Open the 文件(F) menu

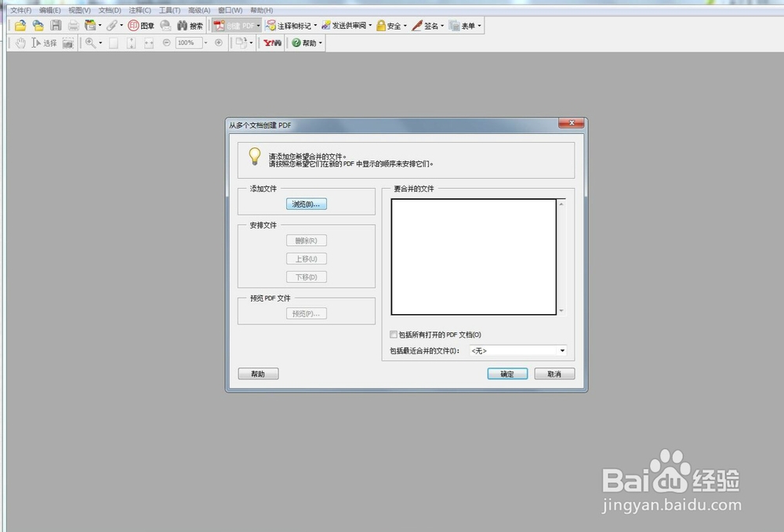21,10
